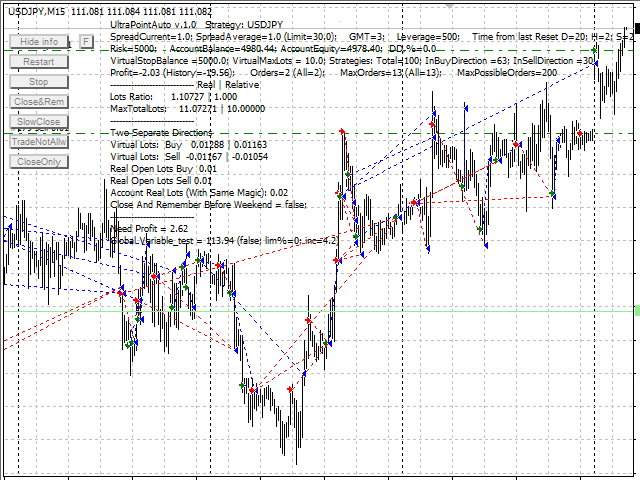640x480 pixels.
Task: Toggle the CloseOnly button
Action: pos(39,162)
